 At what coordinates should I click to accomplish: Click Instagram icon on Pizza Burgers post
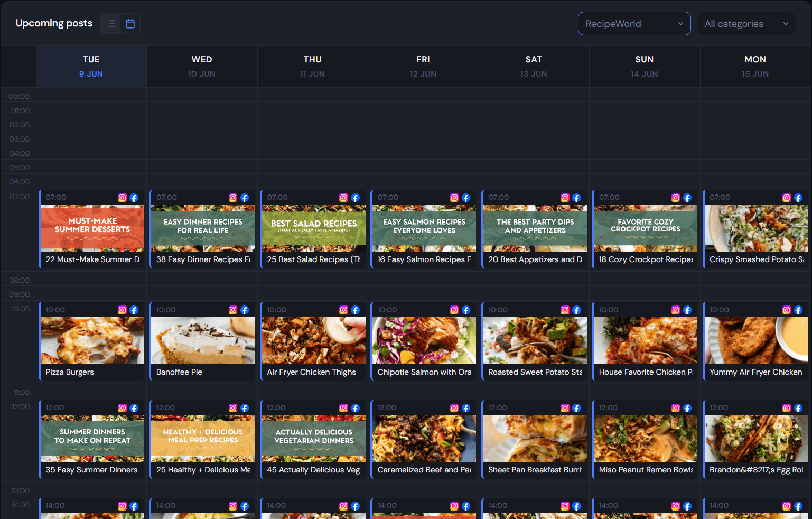(x=122, y=310)
